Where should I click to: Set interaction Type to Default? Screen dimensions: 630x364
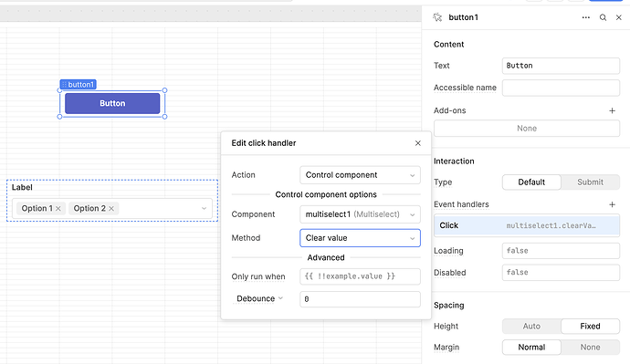[x=531, y=182]
